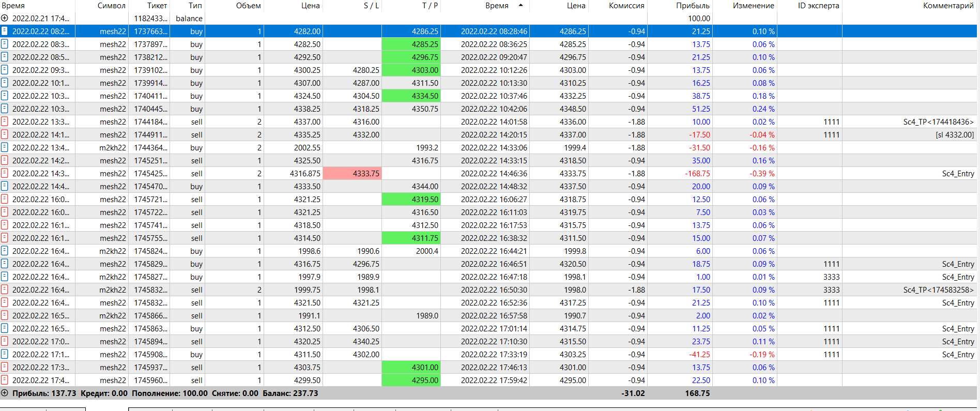Click the buy icon of the trade closed 08:36:25
The image size is (980, 411).
tap(5, 44)
